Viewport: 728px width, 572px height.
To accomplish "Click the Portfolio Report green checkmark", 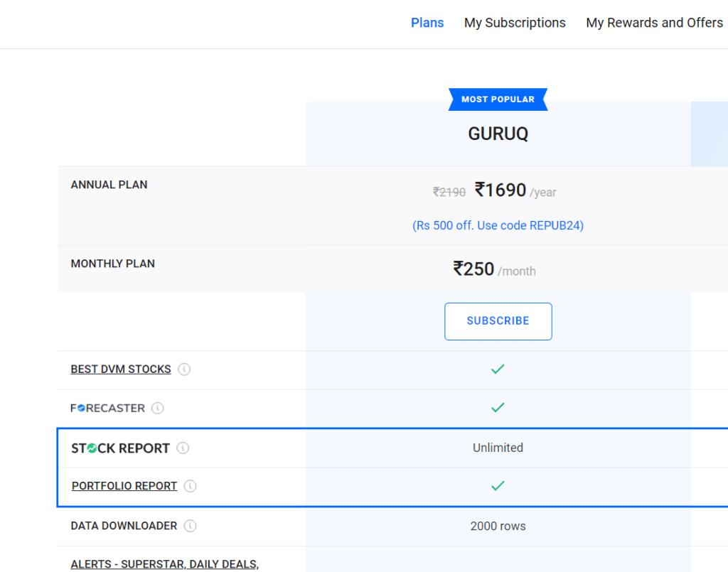I will 498,486.
